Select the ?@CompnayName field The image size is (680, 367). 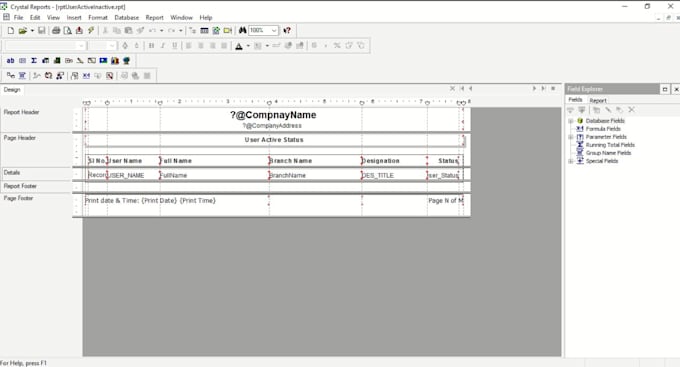[273, 115]
